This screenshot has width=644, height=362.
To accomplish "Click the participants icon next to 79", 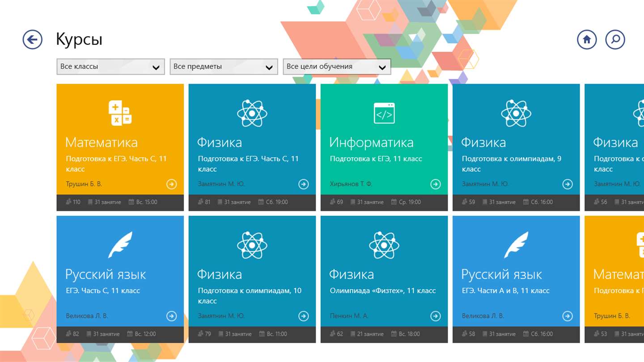I will pos(200,334).
